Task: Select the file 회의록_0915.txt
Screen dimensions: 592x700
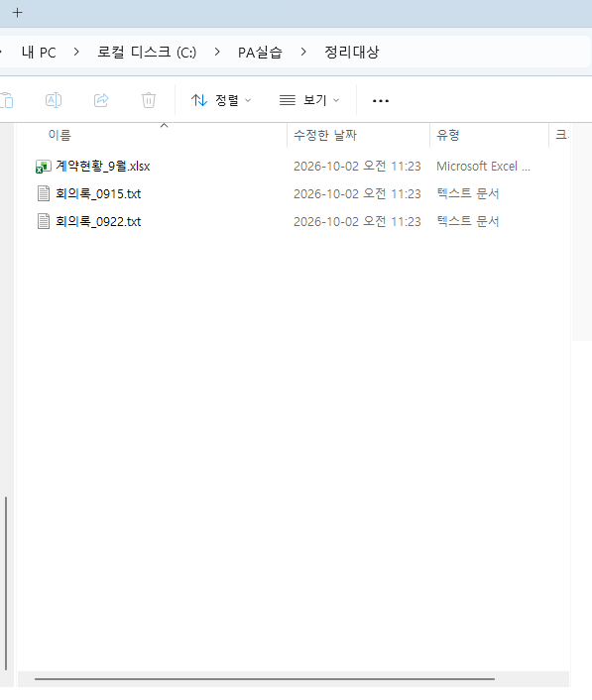Action: point(98,194)
